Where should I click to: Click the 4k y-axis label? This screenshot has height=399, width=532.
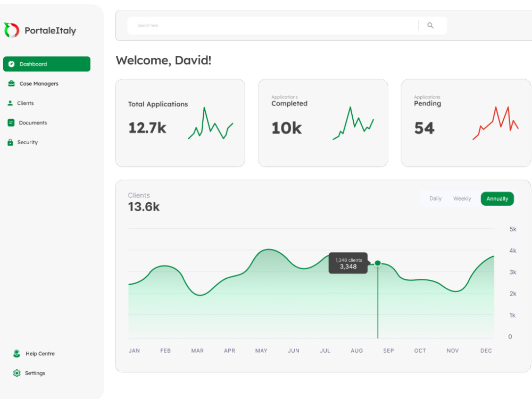513,251
